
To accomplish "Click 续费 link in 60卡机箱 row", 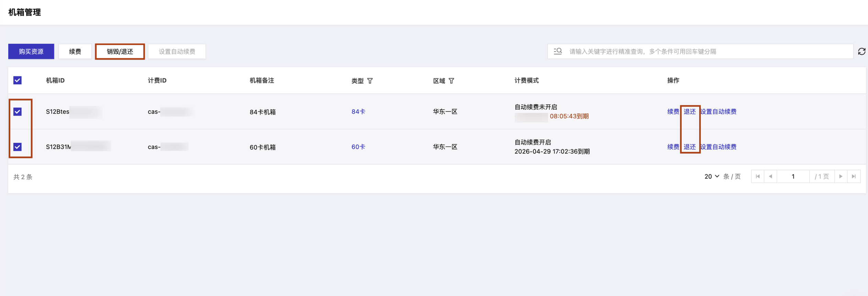I will click(673, 147).
